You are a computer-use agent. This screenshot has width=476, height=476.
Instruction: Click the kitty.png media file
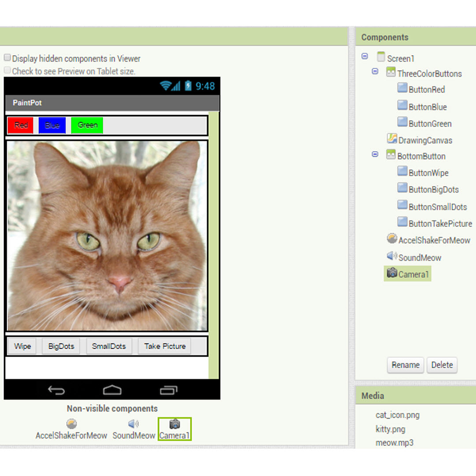[390, 429]
